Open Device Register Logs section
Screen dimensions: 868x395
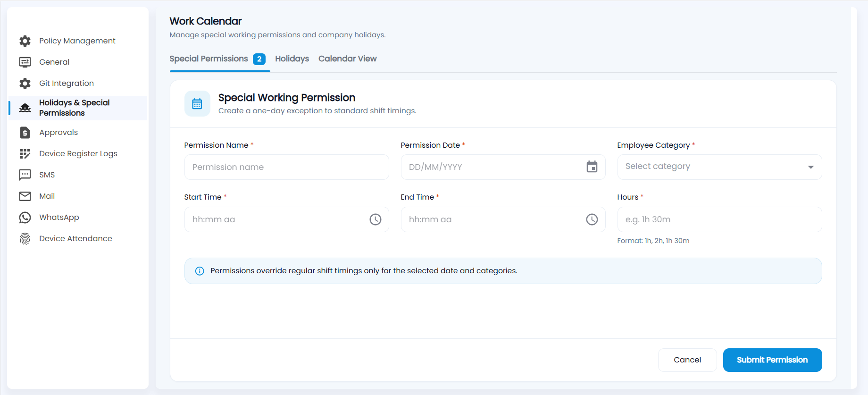point(77,154)
